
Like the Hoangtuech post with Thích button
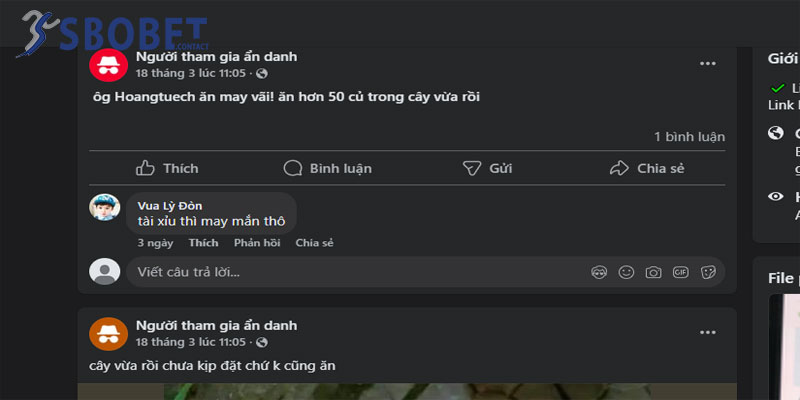pyautogui.click(x=167, y=168)
